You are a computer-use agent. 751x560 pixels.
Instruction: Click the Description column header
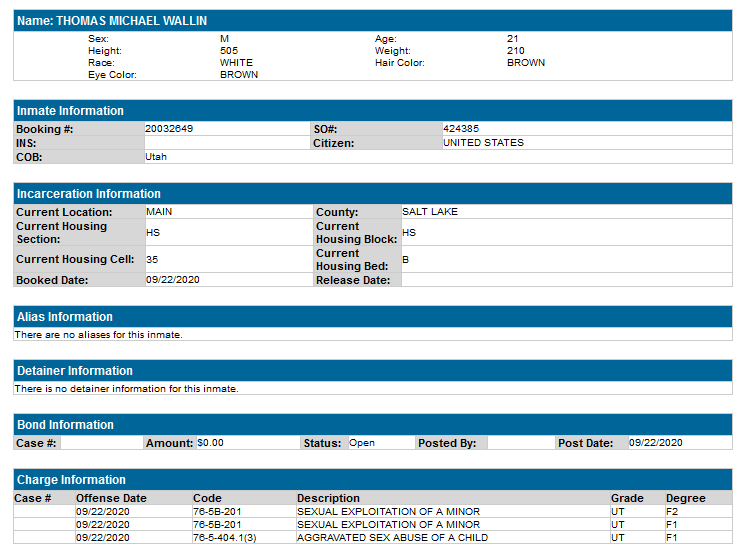[328, 498]
